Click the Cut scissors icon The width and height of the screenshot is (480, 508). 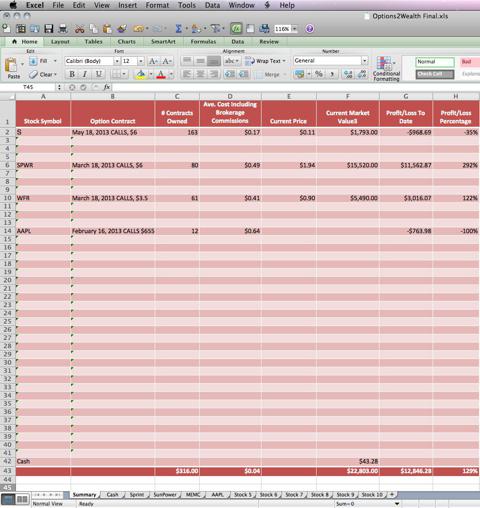79,29
